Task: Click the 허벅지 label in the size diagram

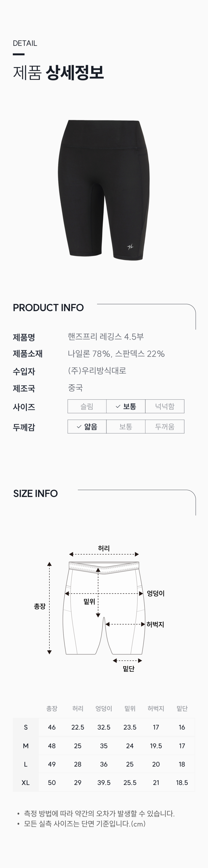Action: click(x=155, y=624)
